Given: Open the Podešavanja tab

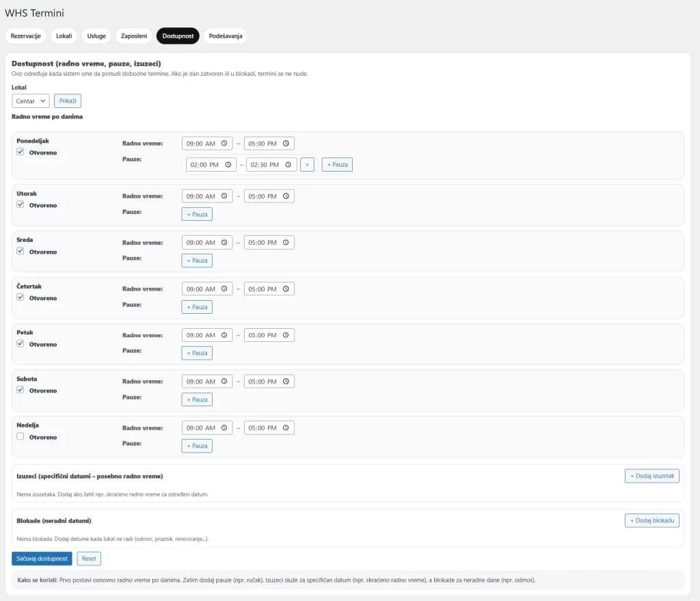Looking at the screenshot, I should 225,36.
